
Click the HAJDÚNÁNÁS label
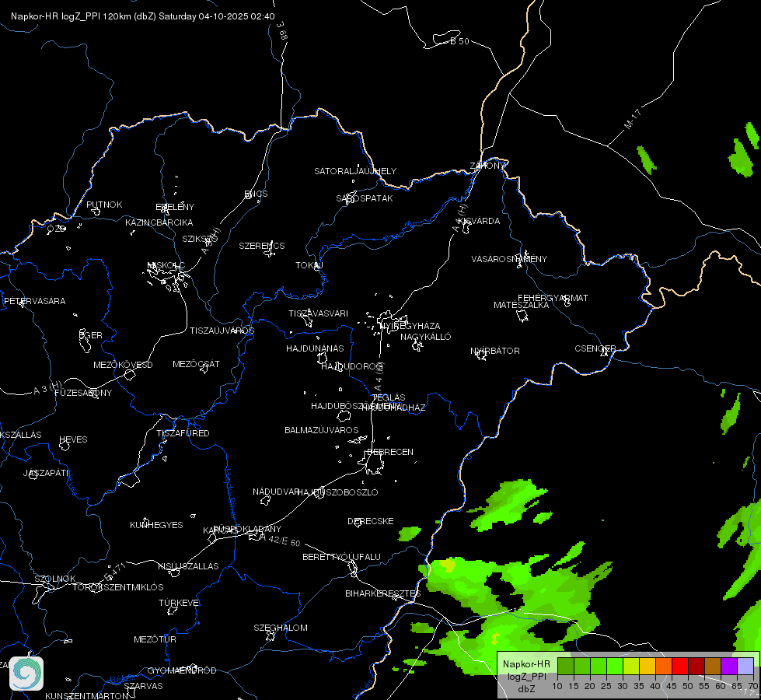click(315, 348)
